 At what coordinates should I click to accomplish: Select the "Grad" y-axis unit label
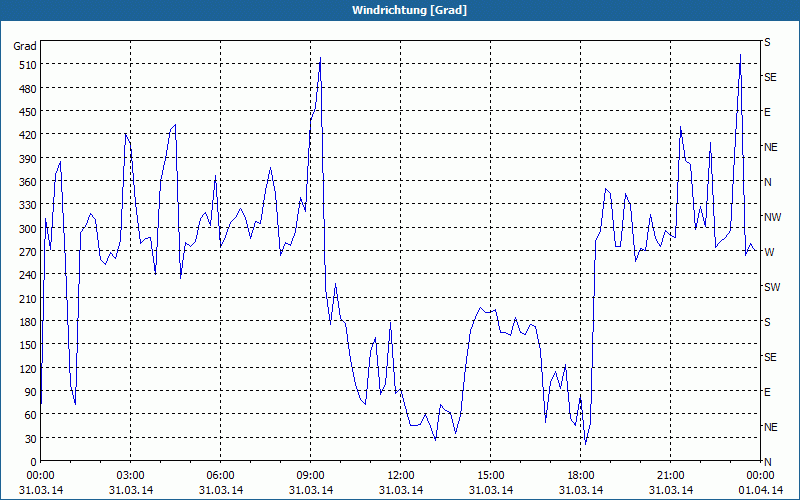click(25, 46)
